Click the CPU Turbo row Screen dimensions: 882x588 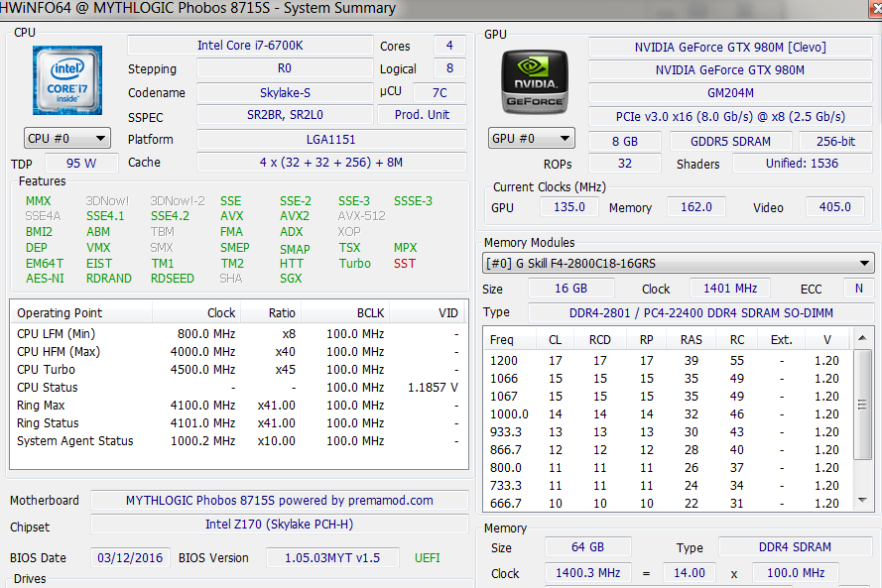coord(238,370)
